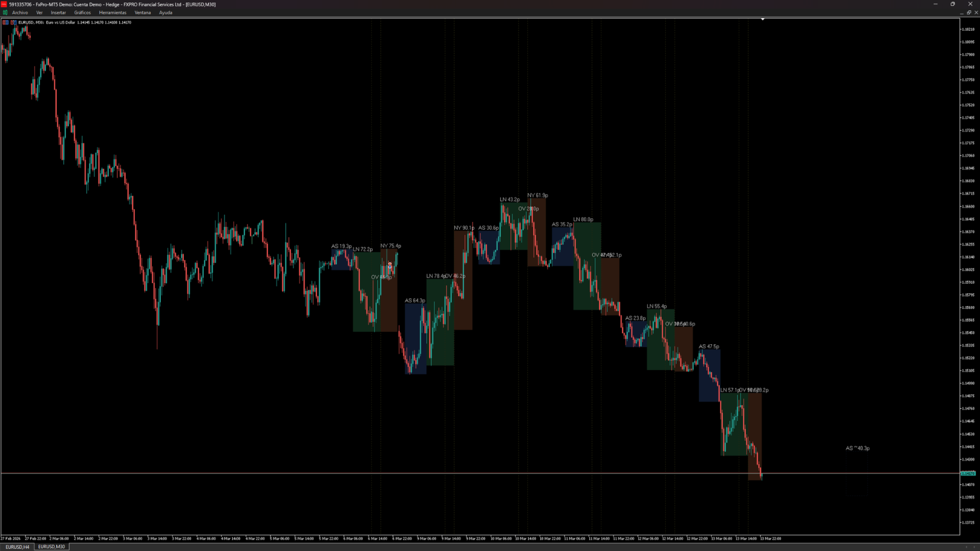980x551 pixels.
Task: Expand the Gráficos menu
Action: pyautogui.click(x=82, y=13)
